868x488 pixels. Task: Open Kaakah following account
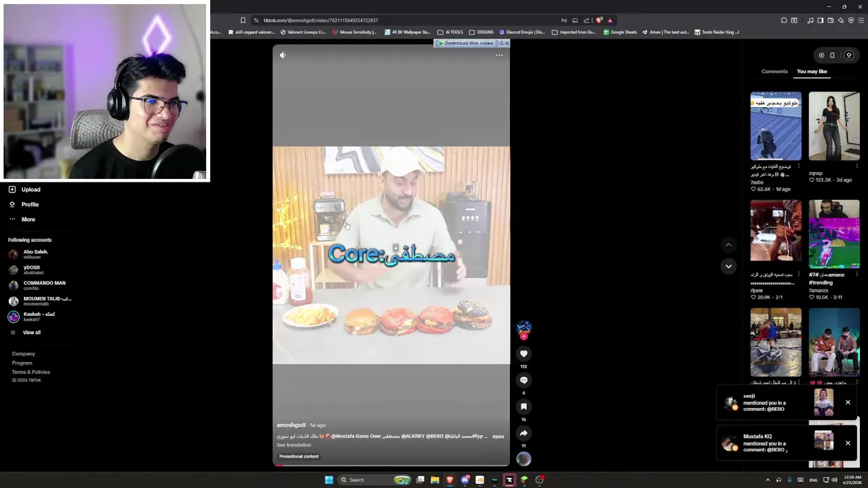pyautogui.click(x=31, y=317)
